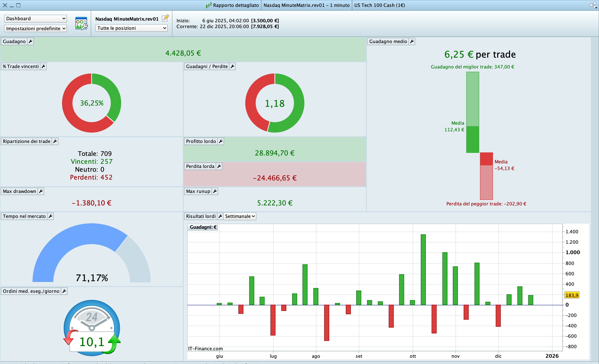Open settings wrench for % Trade vincenti
Screen dimensions: 599x364
(43, 67)
